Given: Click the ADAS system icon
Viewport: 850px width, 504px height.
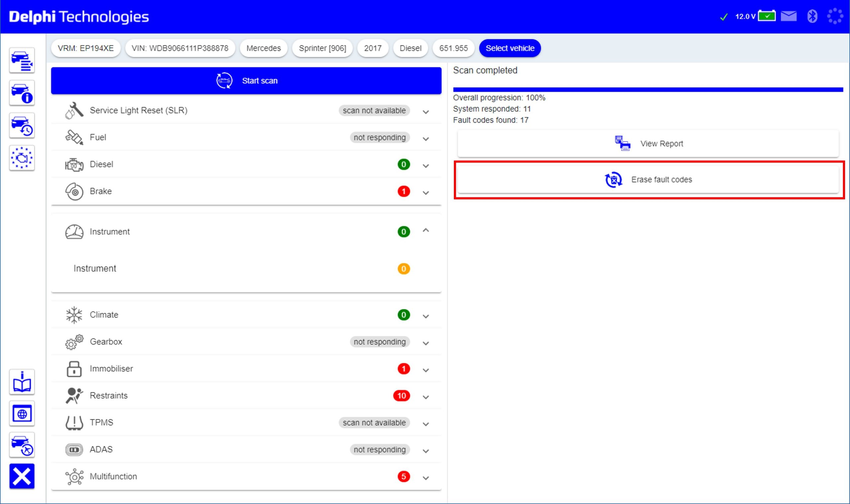Looking at the screenshot, I should click(74, 450).
